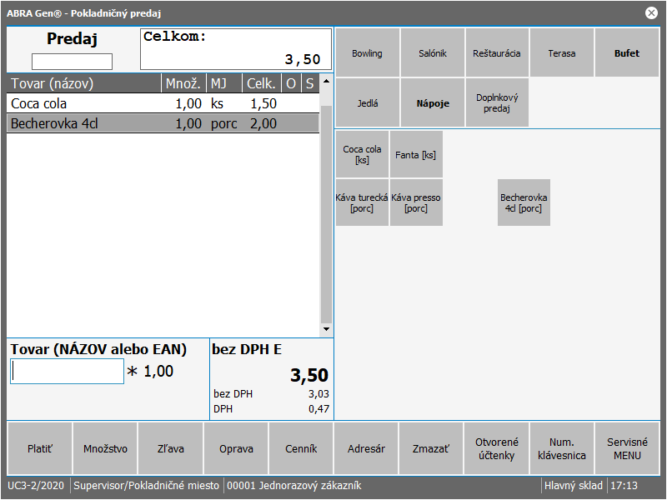Show Otvorené účtenky open receipts
The image size is (667, 500).
point(497,449)
